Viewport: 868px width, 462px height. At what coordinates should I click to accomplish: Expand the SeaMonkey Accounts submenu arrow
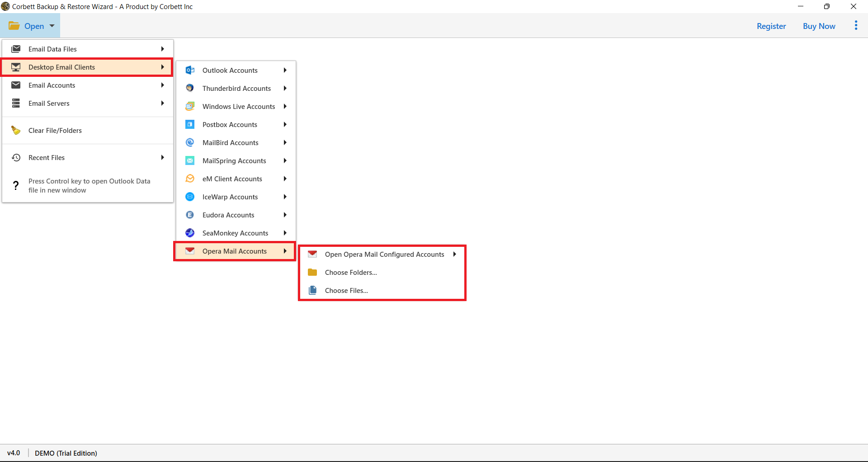pos(285,233)
